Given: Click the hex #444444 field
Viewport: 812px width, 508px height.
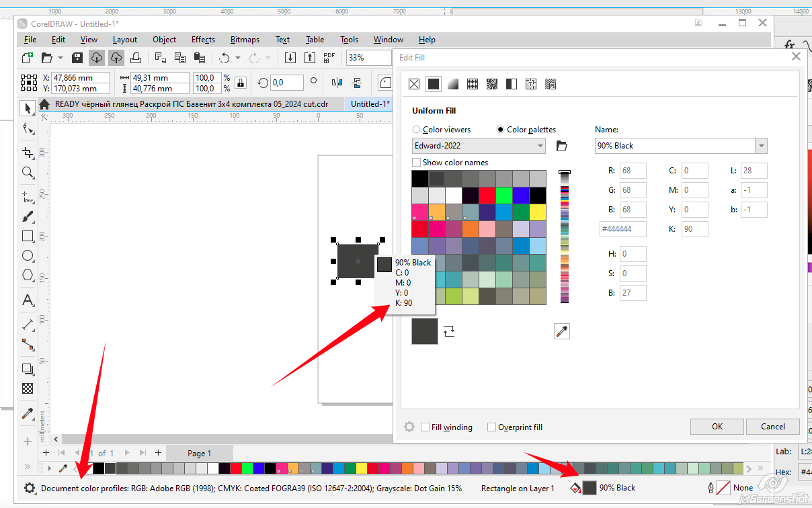Looking at the screenshot, I should point(623,230).
